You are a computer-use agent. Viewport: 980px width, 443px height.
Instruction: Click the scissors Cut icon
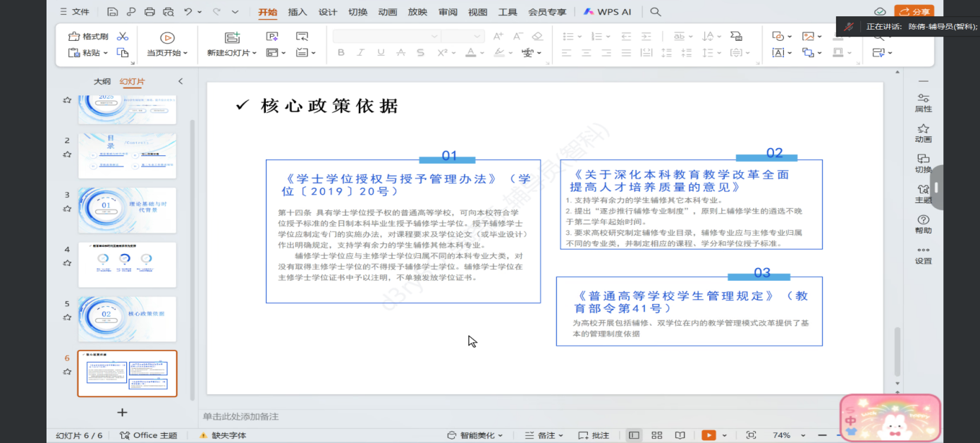tap(123, 36)
